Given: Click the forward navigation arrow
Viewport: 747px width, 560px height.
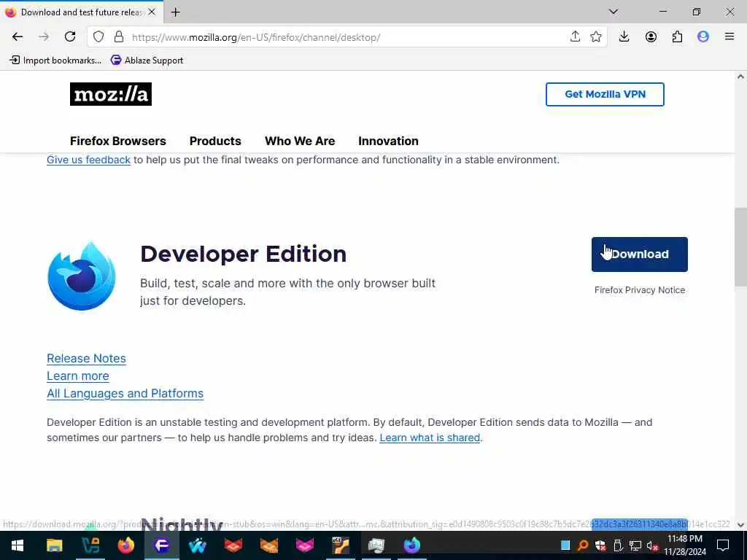Looking at the screenshot, I should pos(44,37).
